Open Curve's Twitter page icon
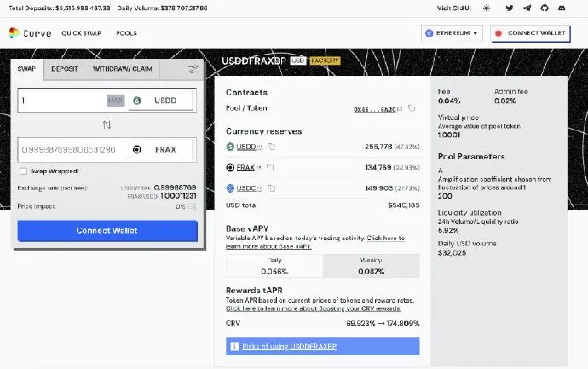The width and height of the screenshot is (588, 369). pyautogui.click(x=510, y=8)
